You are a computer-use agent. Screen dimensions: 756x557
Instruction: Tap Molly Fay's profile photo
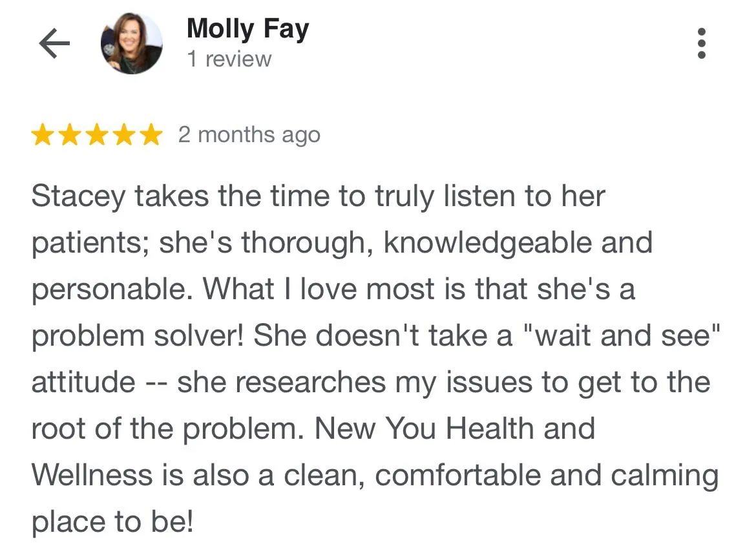coord(131,44)
